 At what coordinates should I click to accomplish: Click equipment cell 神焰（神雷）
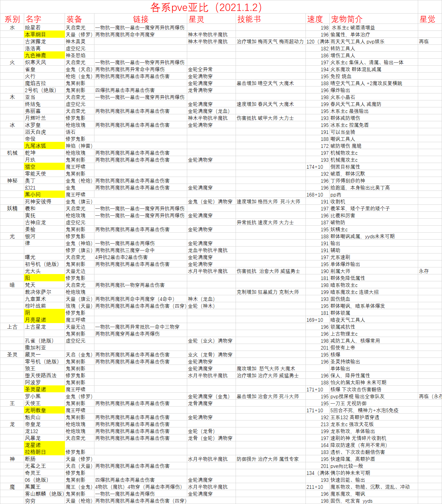pyautogui.click(x=80, y=146)
